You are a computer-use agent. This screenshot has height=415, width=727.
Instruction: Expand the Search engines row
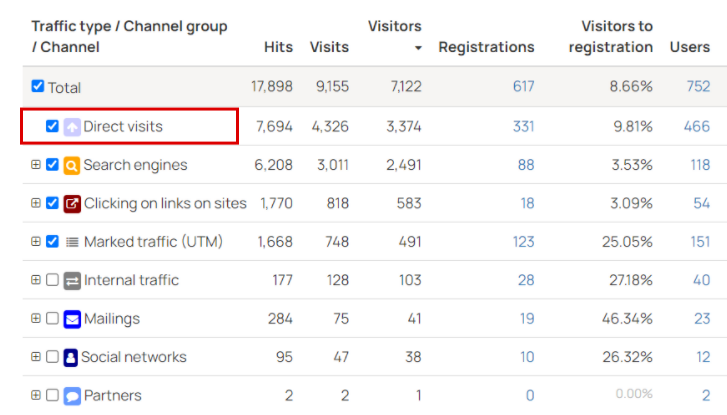coord(36,165)
